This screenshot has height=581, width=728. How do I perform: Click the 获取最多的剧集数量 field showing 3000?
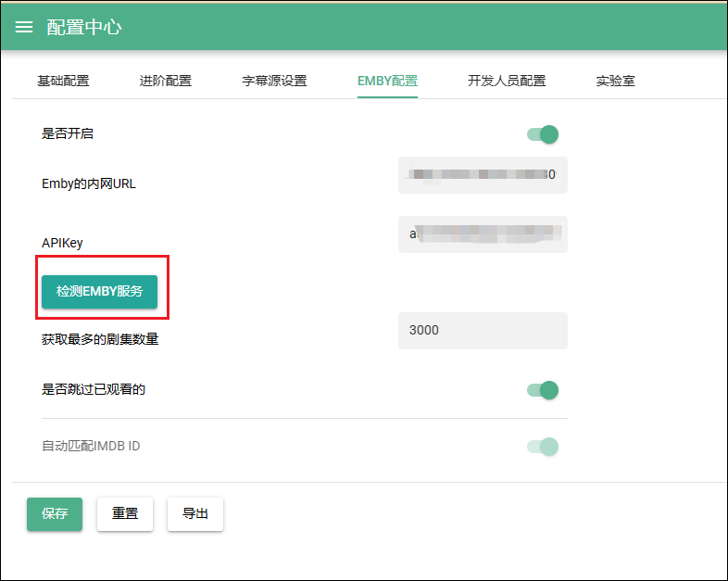point(482,331)
